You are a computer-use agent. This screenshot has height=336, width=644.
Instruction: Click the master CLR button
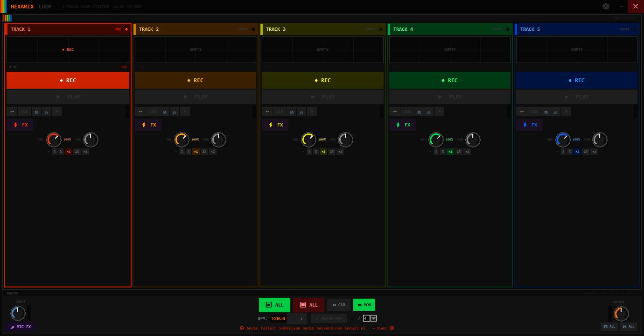339,305
